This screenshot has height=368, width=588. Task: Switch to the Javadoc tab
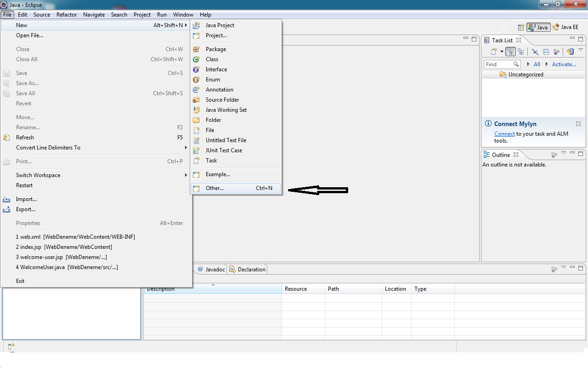(x=212, y=269)
